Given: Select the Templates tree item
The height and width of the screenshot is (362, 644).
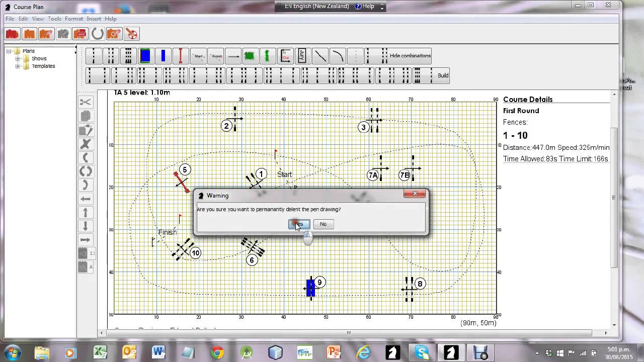Looking at the screenshot, I should coord(43,66).
